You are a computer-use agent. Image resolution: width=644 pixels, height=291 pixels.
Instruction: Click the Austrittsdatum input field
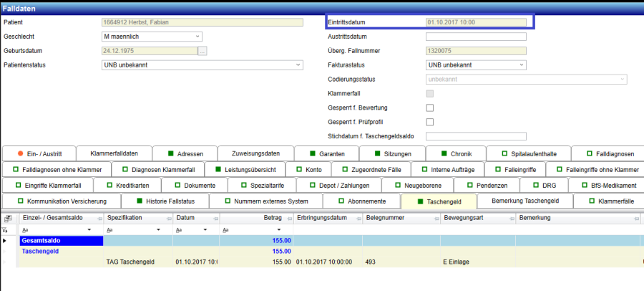tap(476, 37)
